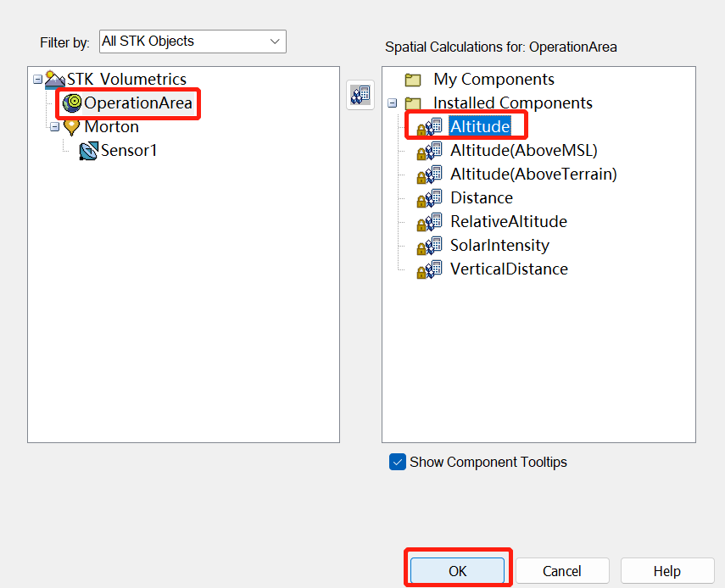This screenshot has width=725, height=588.
Task: Collapse the Installed Components folder
Action: point(392,103)
